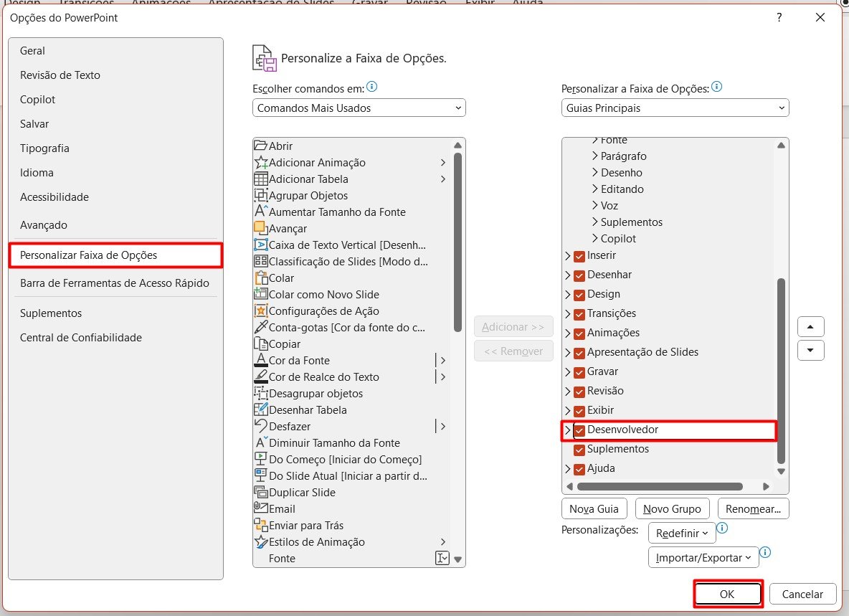The image size is (849, 616).
Task: Expand the Parágrafo group
Action: (x=595, y=156)
